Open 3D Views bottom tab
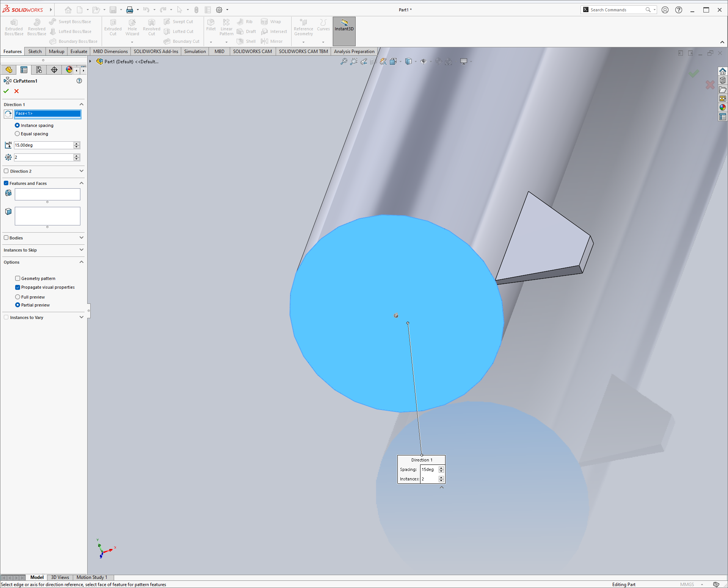Screen dimensions: 728x588 click(60, 577)
